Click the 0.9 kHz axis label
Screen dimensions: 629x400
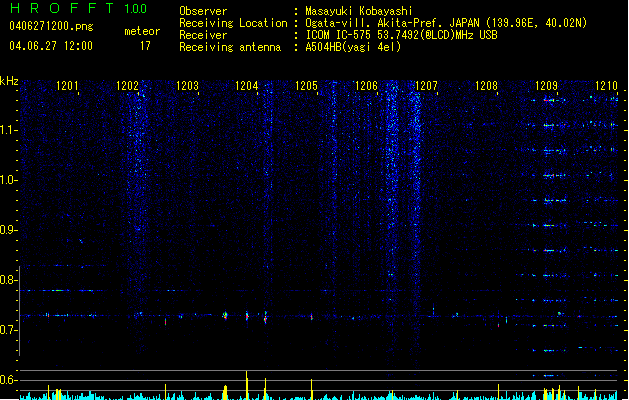tap(9, 230)
